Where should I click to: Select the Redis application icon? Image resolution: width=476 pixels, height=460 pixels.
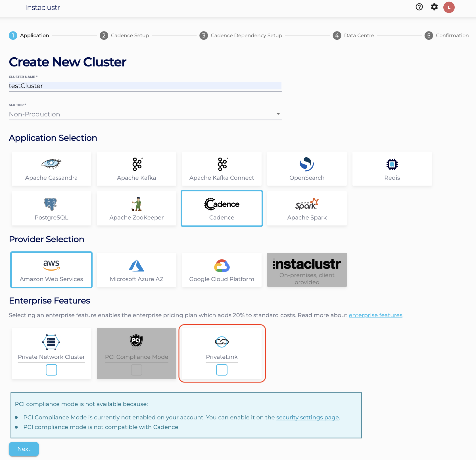[392, 164]
